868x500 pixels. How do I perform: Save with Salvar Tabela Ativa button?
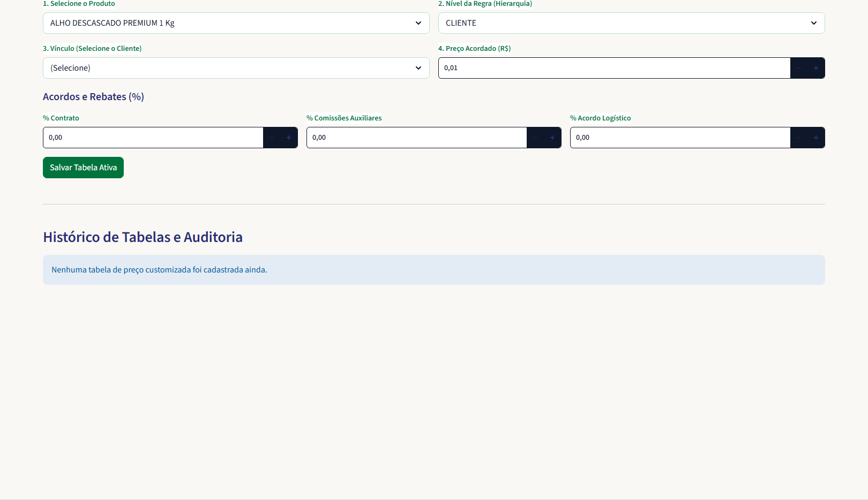[83, 168]
